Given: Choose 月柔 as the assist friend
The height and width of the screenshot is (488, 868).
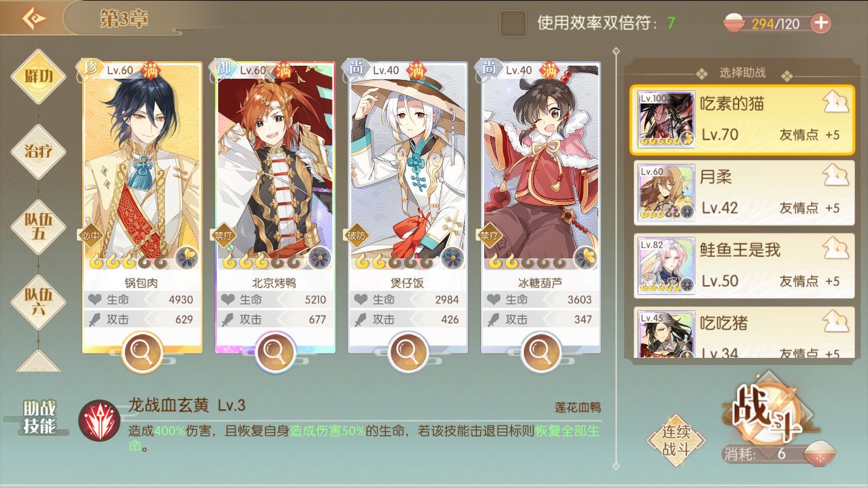Looking at the screenshot, I should tap(742, 193).
